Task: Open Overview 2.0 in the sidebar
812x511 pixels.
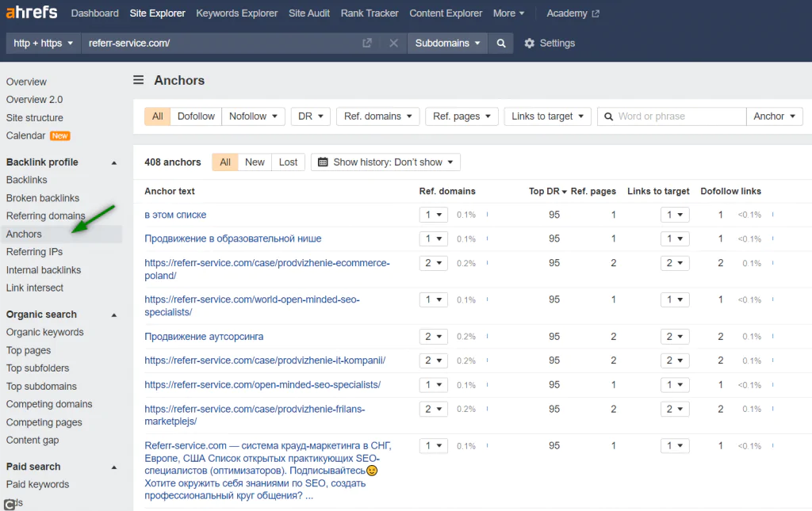Action: [34, 100]
